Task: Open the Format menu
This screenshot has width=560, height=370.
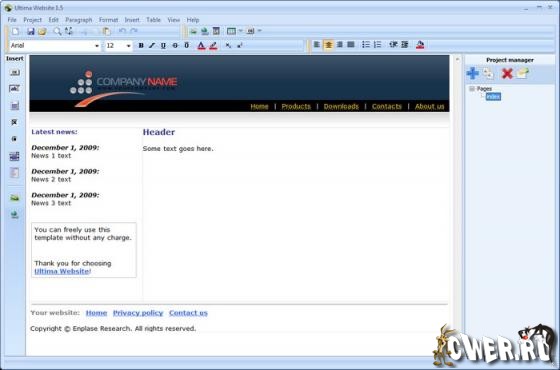Action: pos(108,20)
